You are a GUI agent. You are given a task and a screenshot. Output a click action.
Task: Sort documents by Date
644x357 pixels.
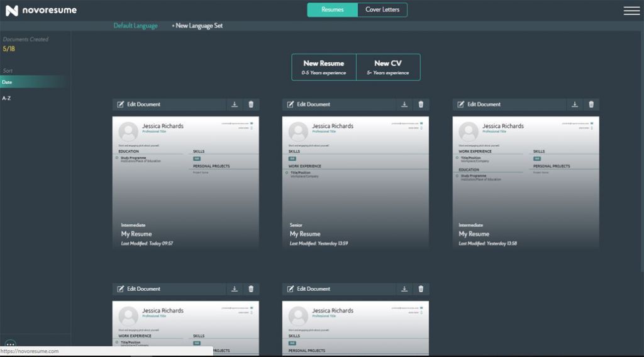pyautogui.click(x=35, y=82)
